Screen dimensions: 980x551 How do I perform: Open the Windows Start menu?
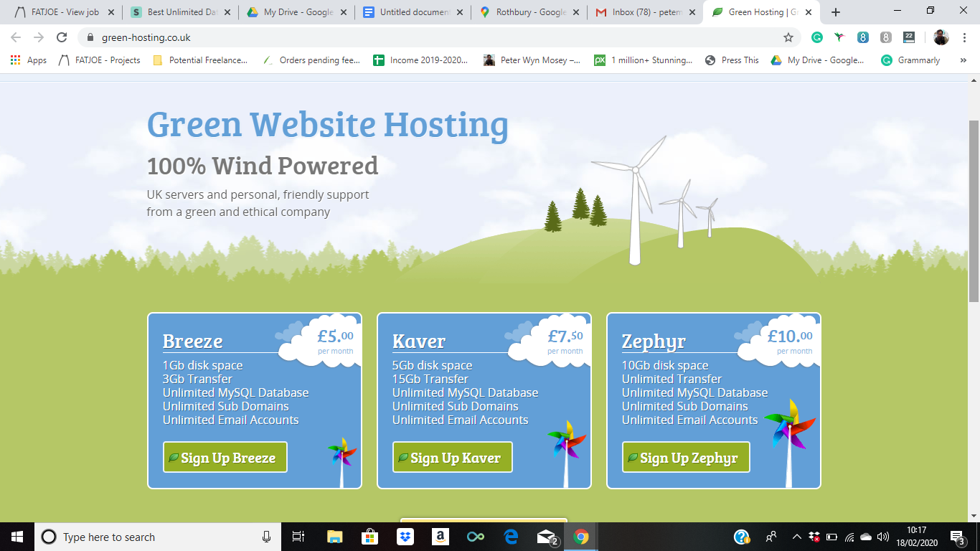(17, 537)
